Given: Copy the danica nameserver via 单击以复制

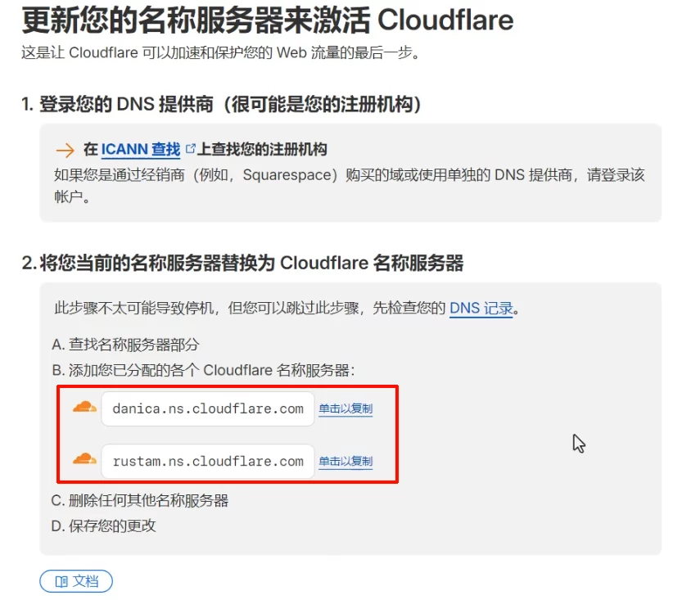Looking at the screenshot, I should coord(345,408).
